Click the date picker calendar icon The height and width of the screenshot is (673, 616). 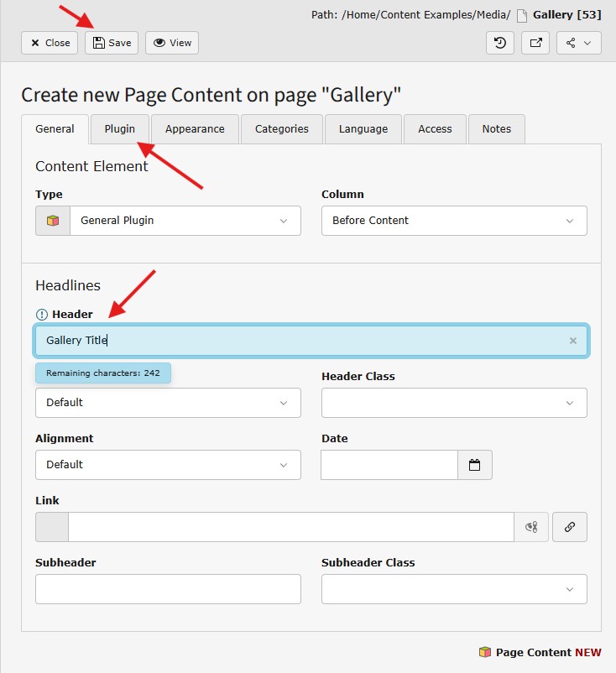tap(474, 465)
